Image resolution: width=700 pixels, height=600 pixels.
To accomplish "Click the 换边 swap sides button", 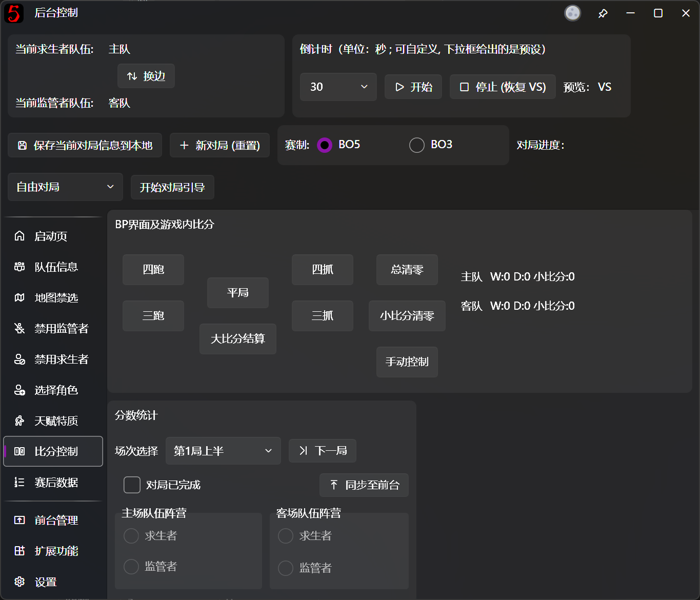I will pyautogui.click(x=146, y=75).
